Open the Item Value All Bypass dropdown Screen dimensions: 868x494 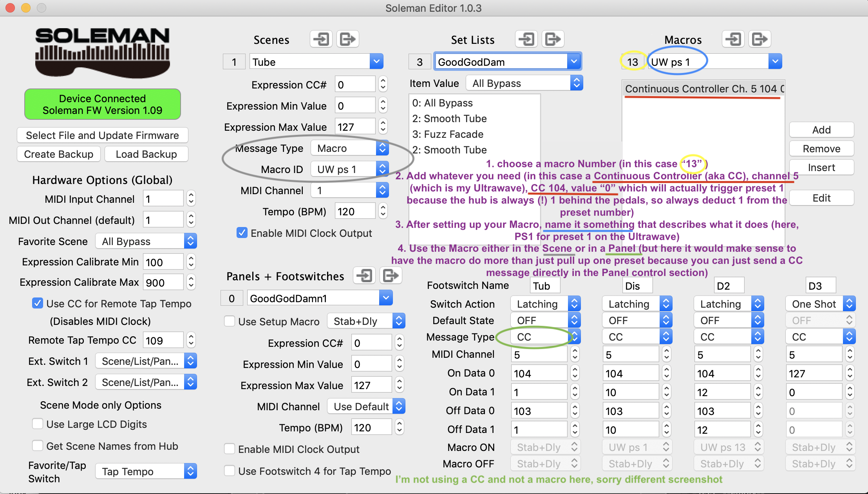524,83
